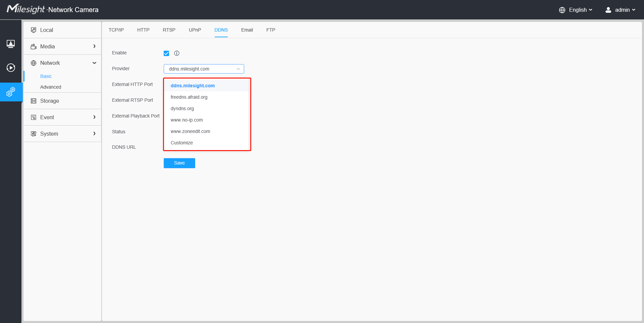This screenshot has height=323, width=644.
Task: Click the admin user avatar icon
Action: tap(608, 10)
